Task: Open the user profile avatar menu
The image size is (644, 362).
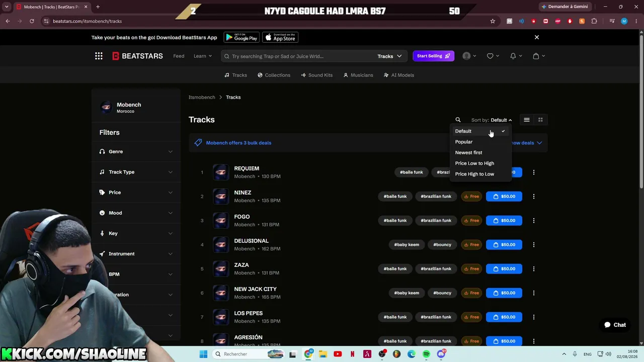Action: (466, 56)
